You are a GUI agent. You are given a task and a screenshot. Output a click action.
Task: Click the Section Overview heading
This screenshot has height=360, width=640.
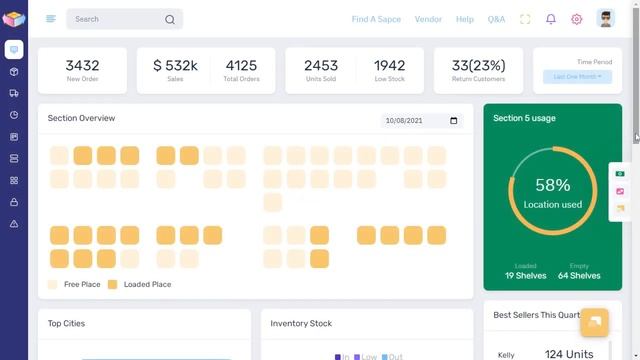pos(81,118)
